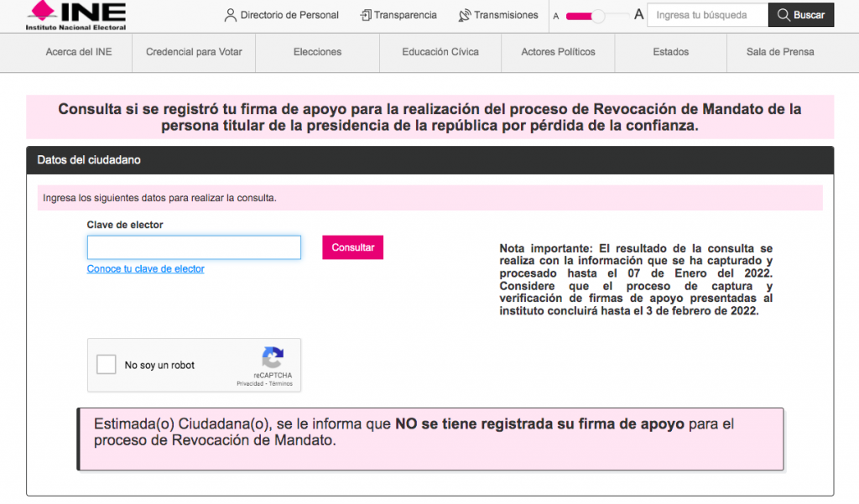Click the Transparencia document icon
Screen dimensions: 859x504
(x=364, y=15)
